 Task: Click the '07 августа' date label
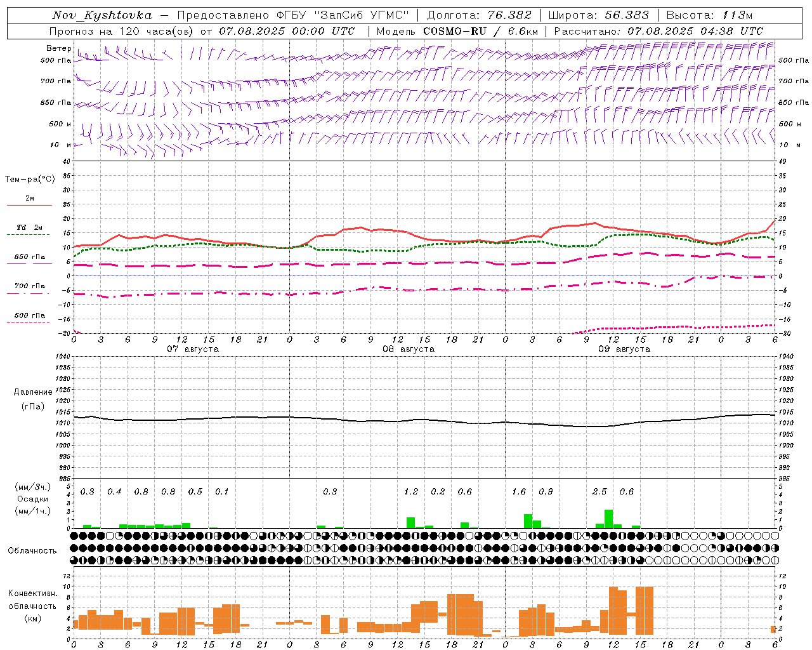point(193,349)
